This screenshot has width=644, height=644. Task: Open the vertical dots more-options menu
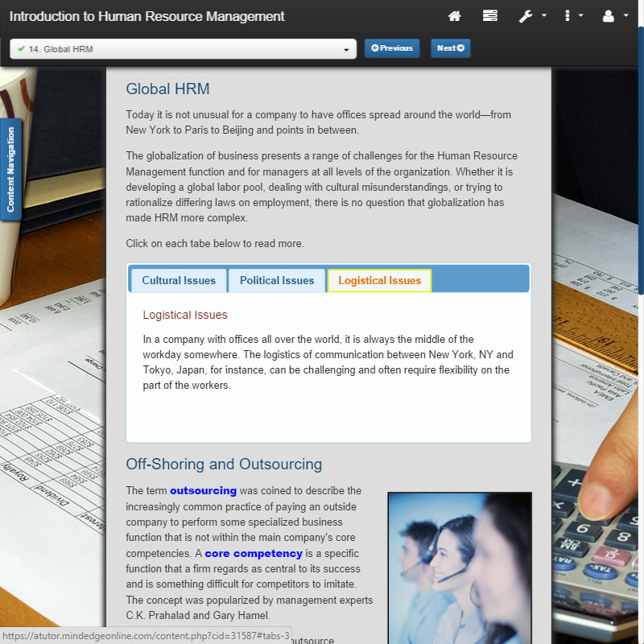[573, 16]
